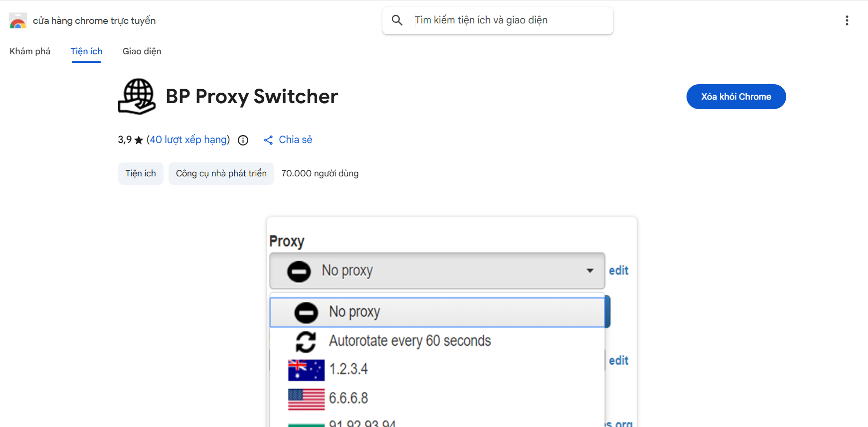
Task: Switch to the Giao diện tab
Action: pos(142,51)
